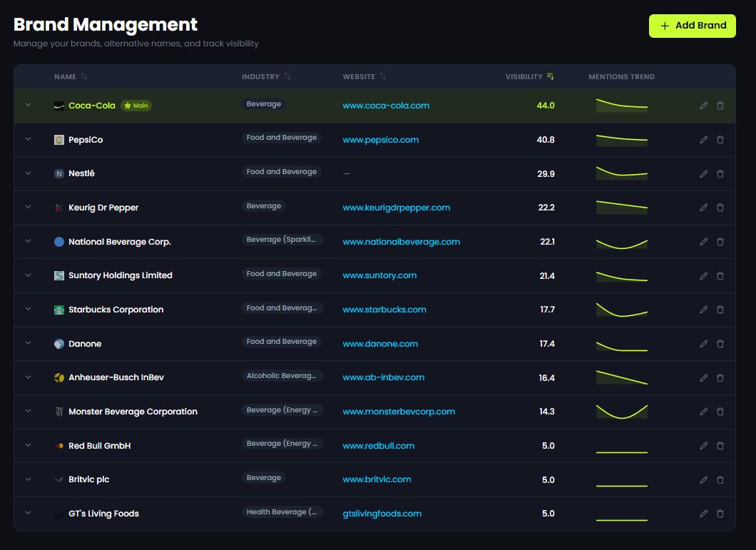Open the www.suntory.com link
This screenshot has height=550, width=756.
tap(379, 275)
